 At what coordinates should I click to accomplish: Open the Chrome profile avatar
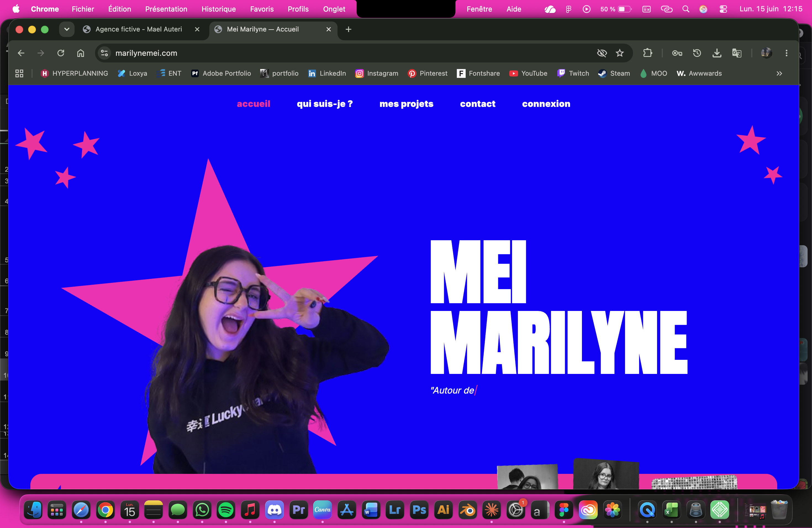pos(766,53)
